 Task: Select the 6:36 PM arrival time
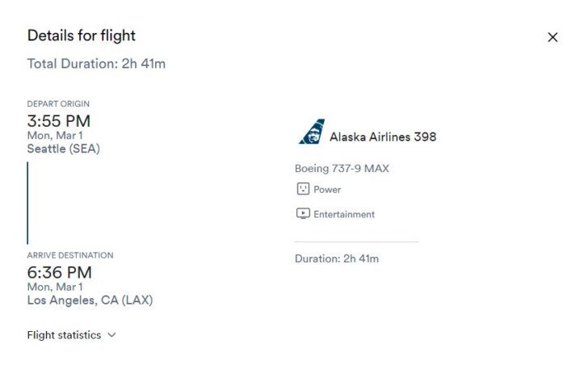tap(60, 273)
